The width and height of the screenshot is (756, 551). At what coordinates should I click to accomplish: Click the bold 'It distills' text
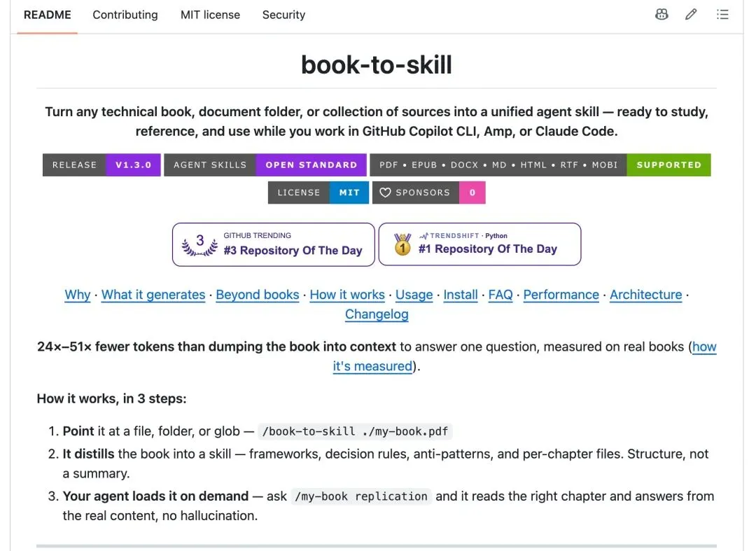click(89, 454)
